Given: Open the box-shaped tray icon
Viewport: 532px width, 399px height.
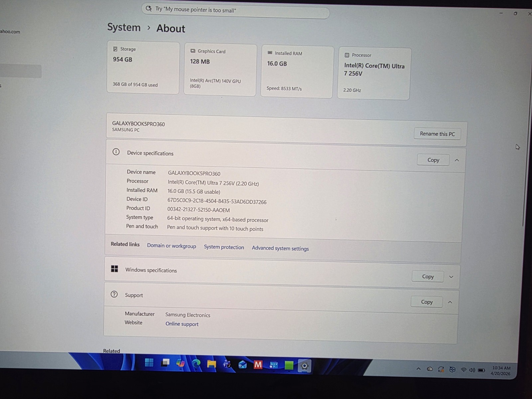Looking at the screenshot, I should (x=452, y=369).
